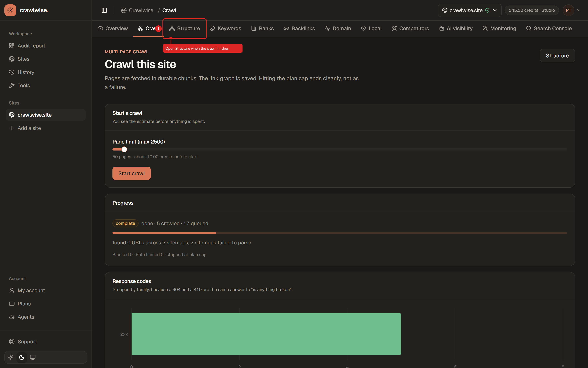Click the Sites globe icon in Workspace

pos(12,59)
